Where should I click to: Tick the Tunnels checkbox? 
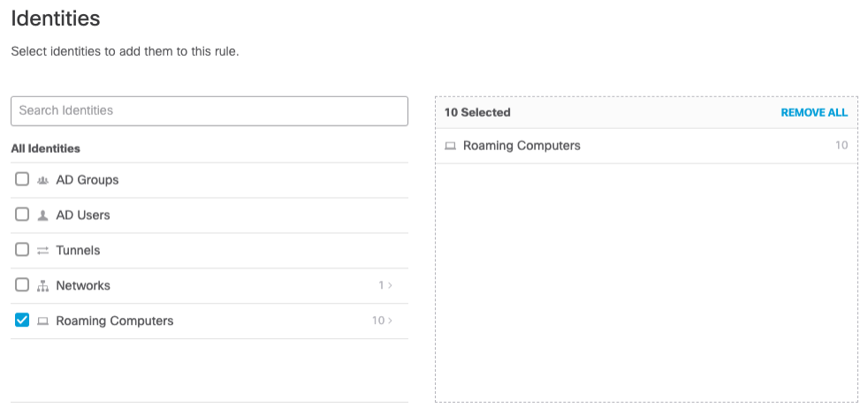pyautogui.click(x=22, y=250)
